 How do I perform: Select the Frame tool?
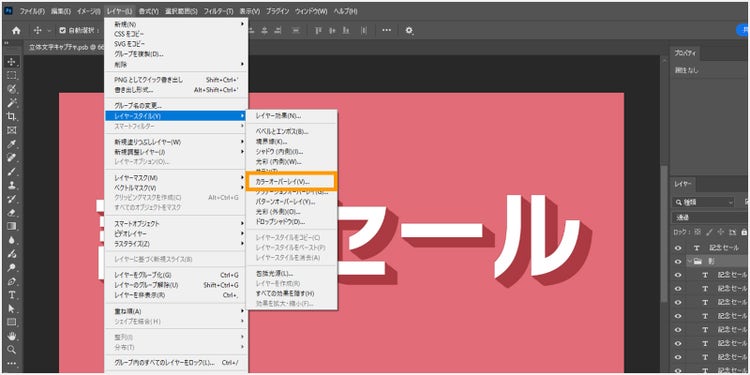[x=12, y=130]
